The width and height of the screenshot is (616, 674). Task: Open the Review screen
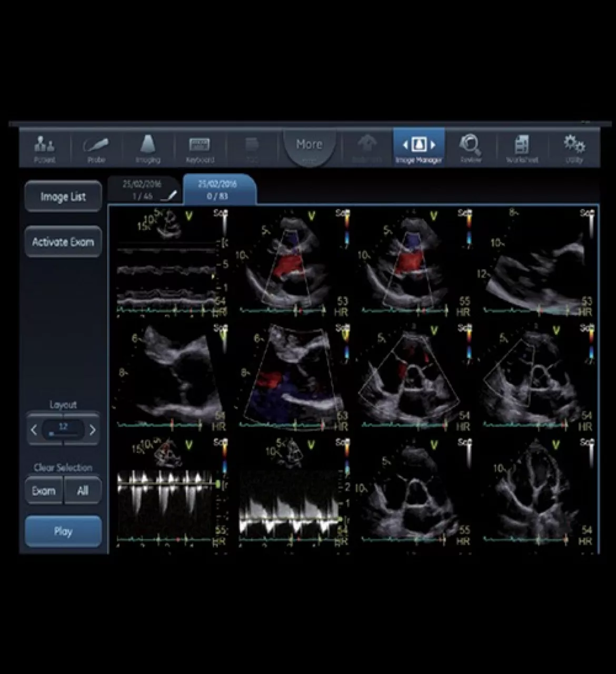(x=471, y=148)
